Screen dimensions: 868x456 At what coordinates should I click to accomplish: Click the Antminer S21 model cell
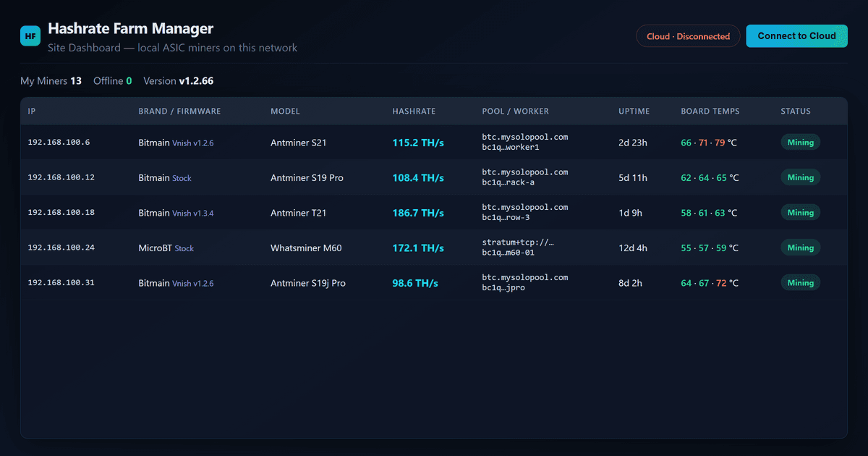[x=299, y=143]
